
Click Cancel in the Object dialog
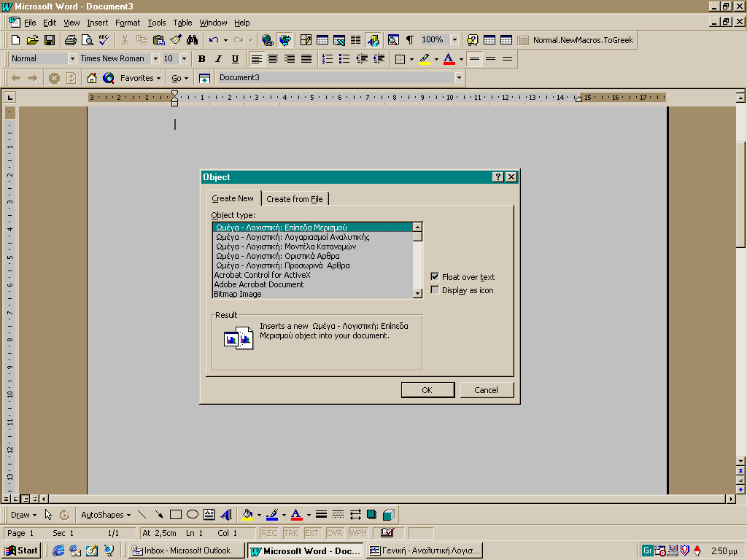coord(487,390)
